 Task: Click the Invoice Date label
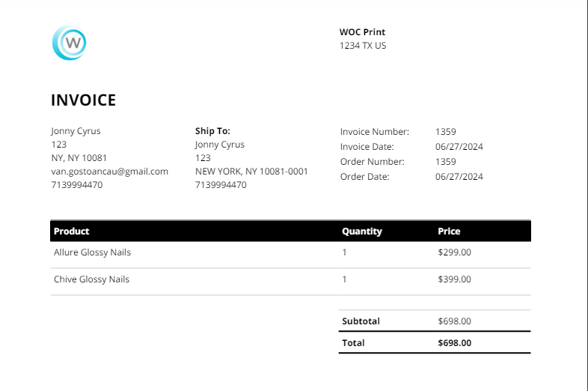pos(367,147)
